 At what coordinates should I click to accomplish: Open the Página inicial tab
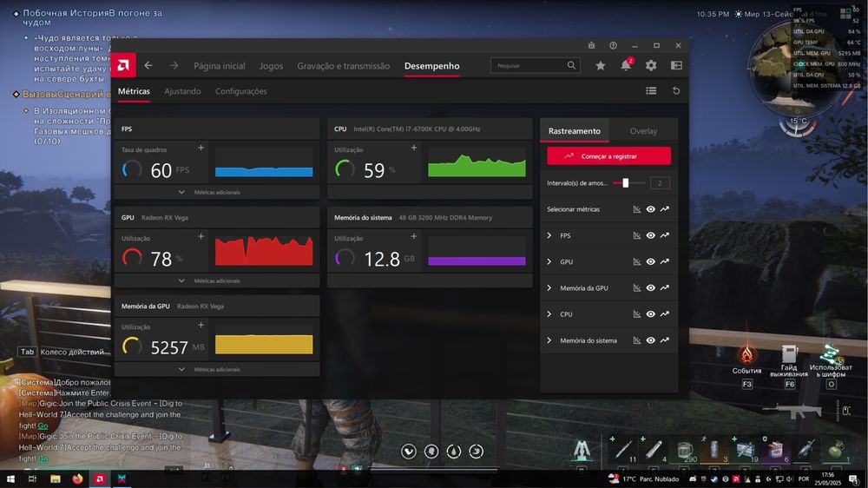tap(220, 66)
